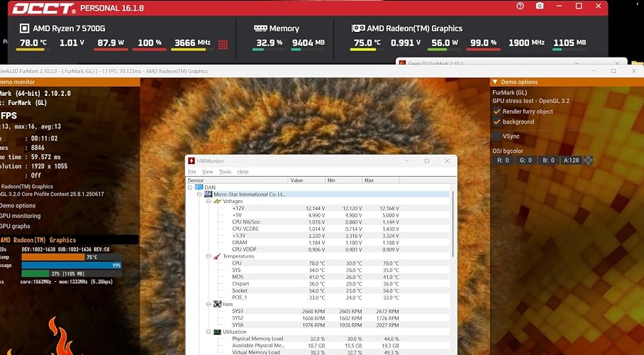Click the Utilization chip icon

pos(217,332)
